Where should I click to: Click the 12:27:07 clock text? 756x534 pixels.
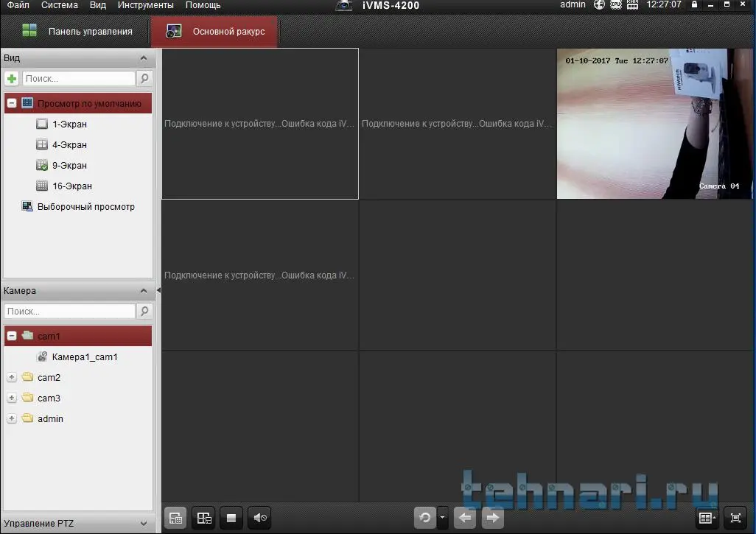pyautogui.click(x=664, y=5)
